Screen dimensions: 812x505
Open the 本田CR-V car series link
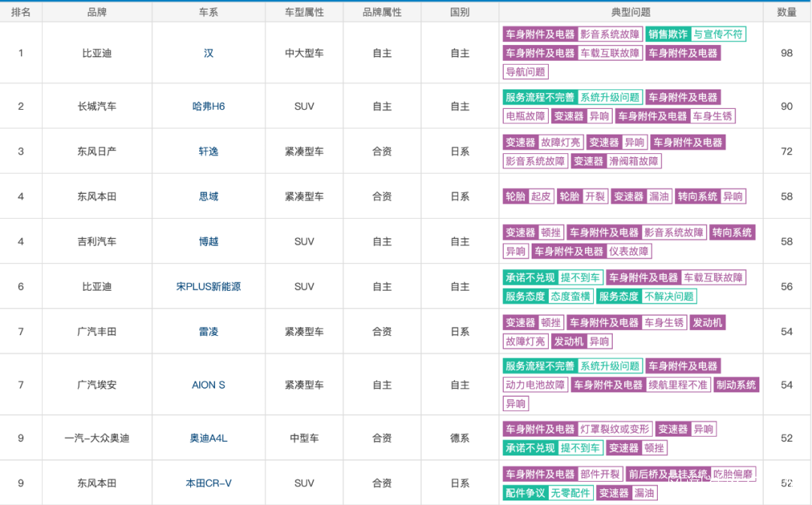pos(208,483)
